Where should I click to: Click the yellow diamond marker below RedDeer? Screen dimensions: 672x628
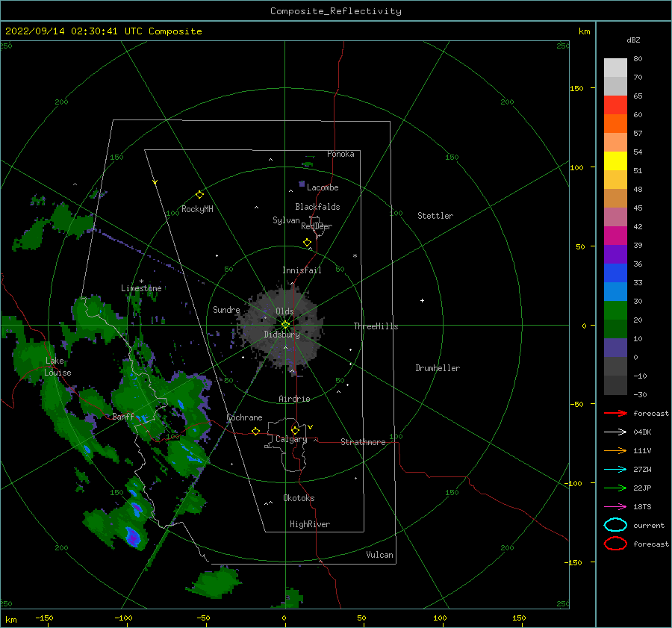308,243
